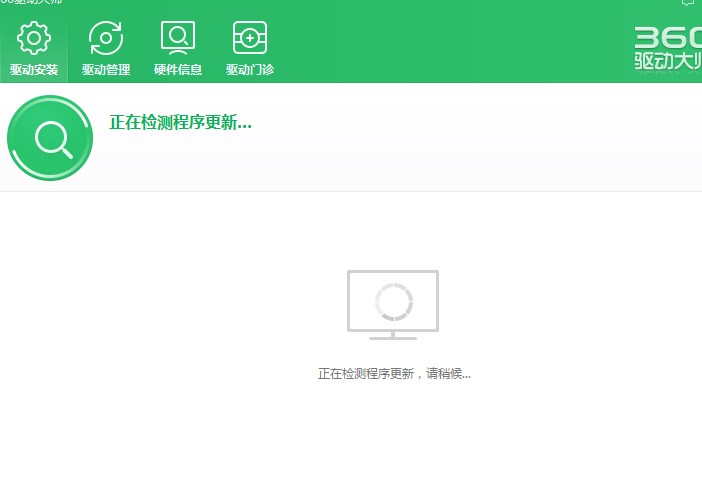The image size is (702, 482).
Task: Click the 360 logo in the top right
Action: pos(667,37)
